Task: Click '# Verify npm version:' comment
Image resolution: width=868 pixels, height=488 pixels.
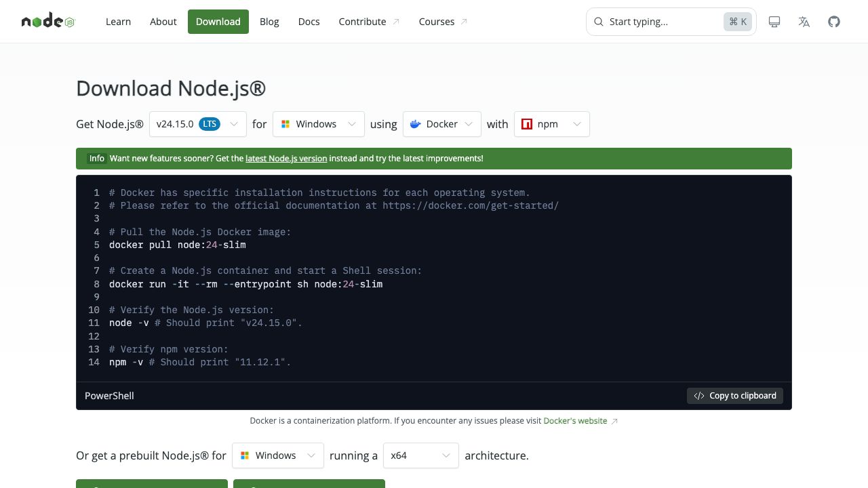Action: [x=169, y=349]
